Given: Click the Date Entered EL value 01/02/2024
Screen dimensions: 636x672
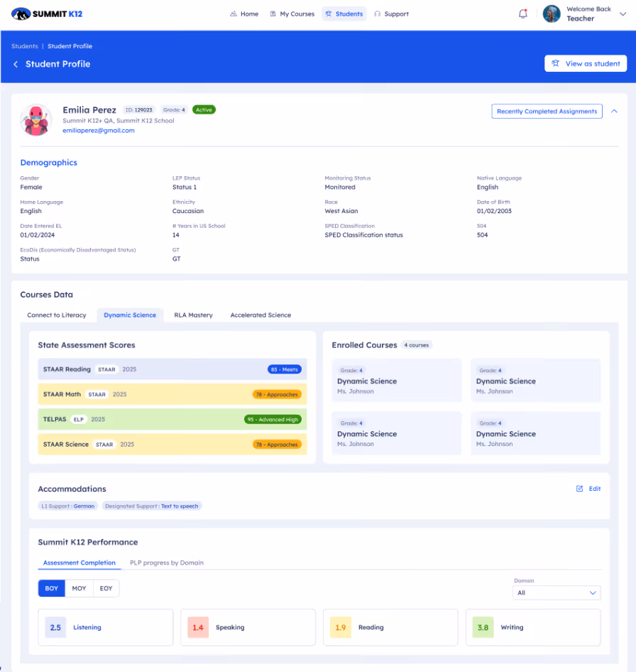Looking at the screenshot, I should click(37, 235).
